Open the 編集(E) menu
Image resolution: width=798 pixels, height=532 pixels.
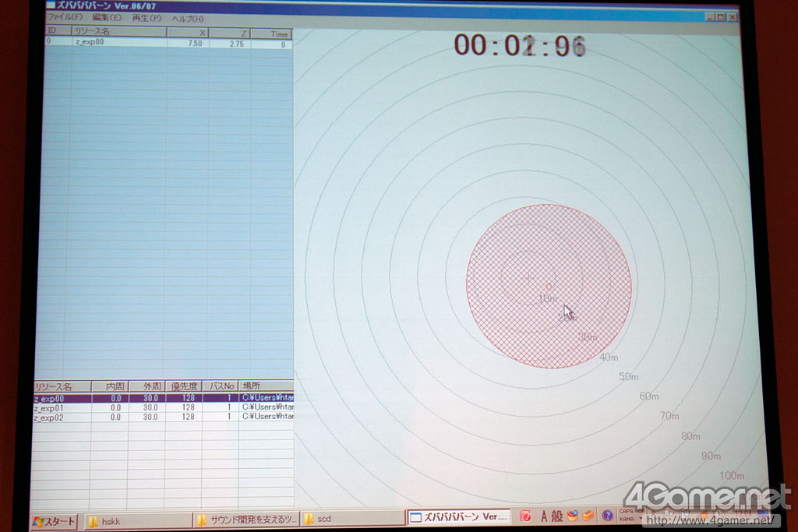[x=107, y=18]
